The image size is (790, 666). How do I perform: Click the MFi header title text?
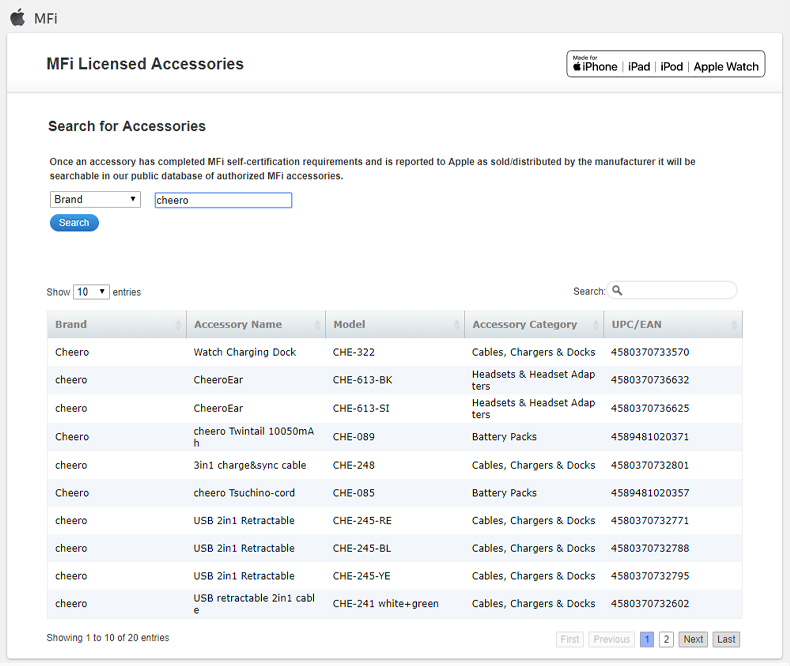point(46,19)
